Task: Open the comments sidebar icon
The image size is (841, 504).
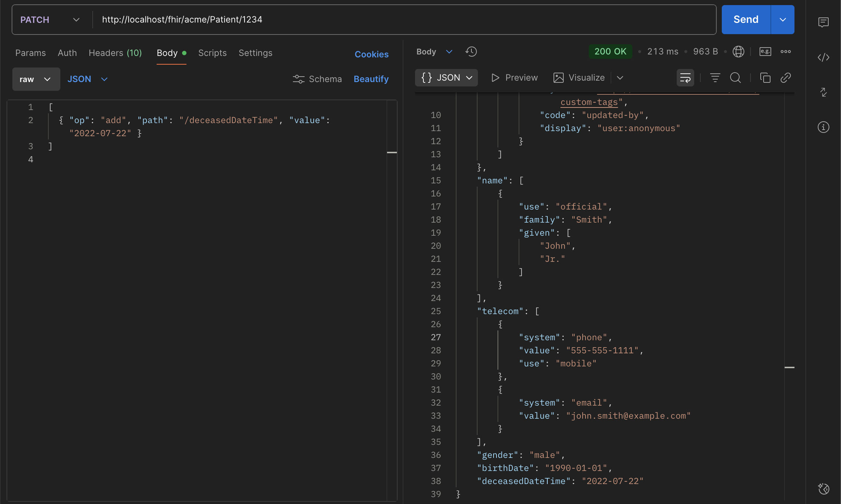Action: point(823,23)
